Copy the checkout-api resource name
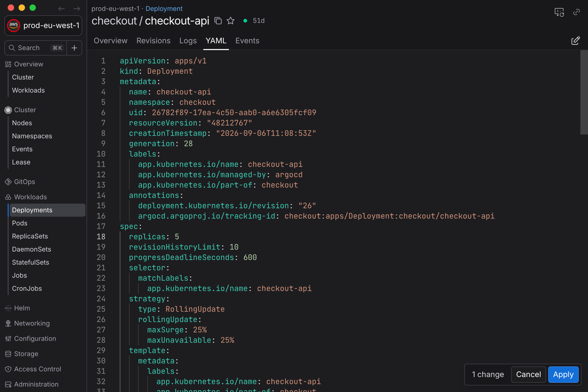Image resolution: width=588 pixels, height=392 pixels. (218, 21)
